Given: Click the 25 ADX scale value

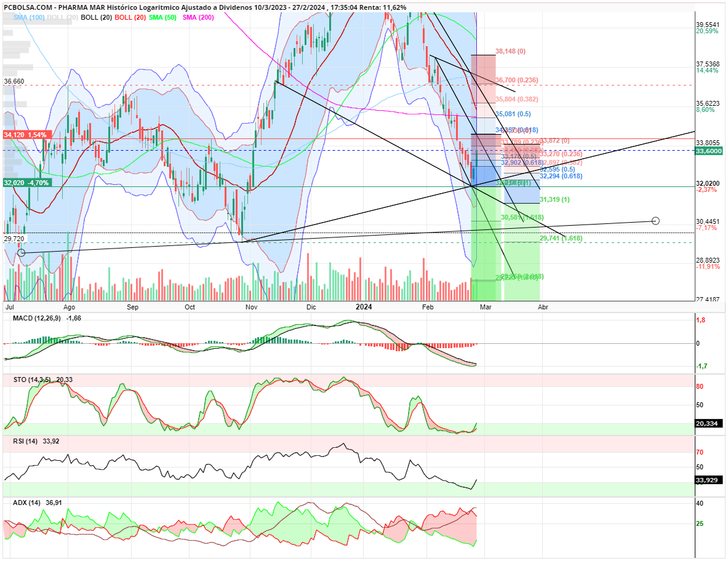Looking at the screenshot, I should coord(700,523).
